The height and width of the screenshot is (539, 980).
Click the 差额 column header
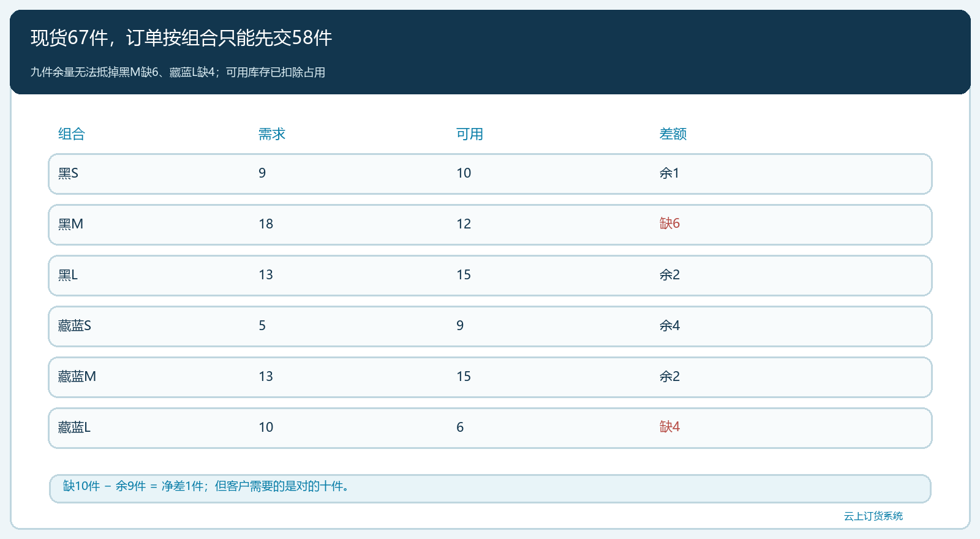pos(673,134)
